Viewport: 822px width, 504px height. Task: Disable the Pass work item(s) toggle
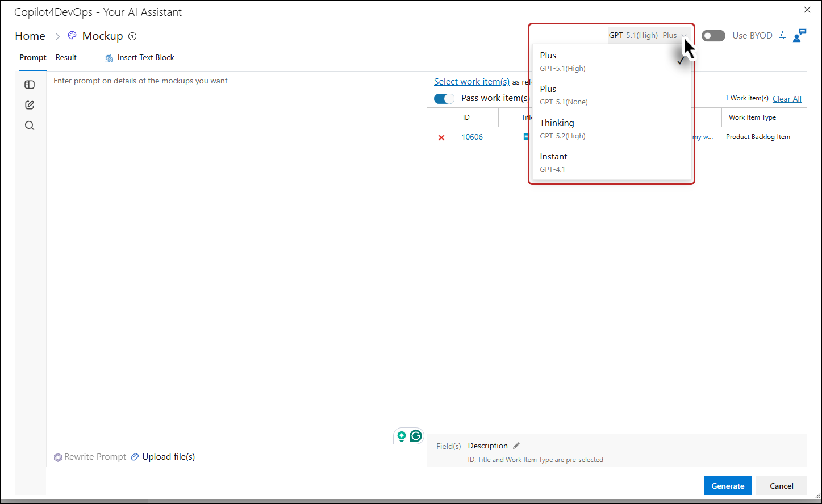pos(444,98)
